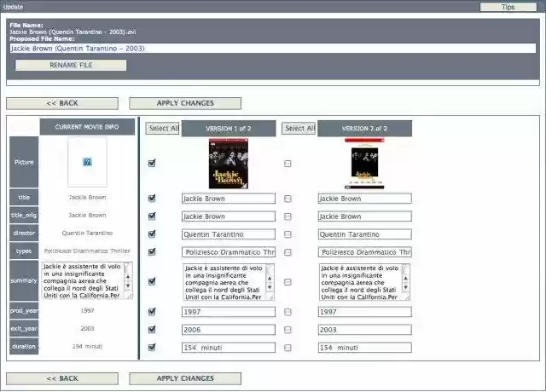Uncheck the Version 1 picture checkbox
Image resolution: width=546 pixels, height=392 pixels.
pos(152,163)
